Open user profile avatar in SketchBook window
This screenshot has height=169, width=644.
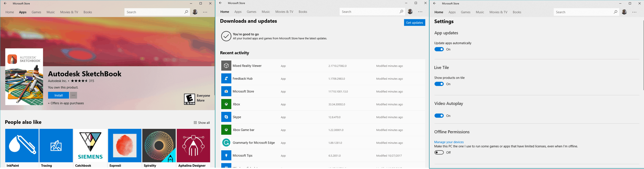tap(195, 12)
